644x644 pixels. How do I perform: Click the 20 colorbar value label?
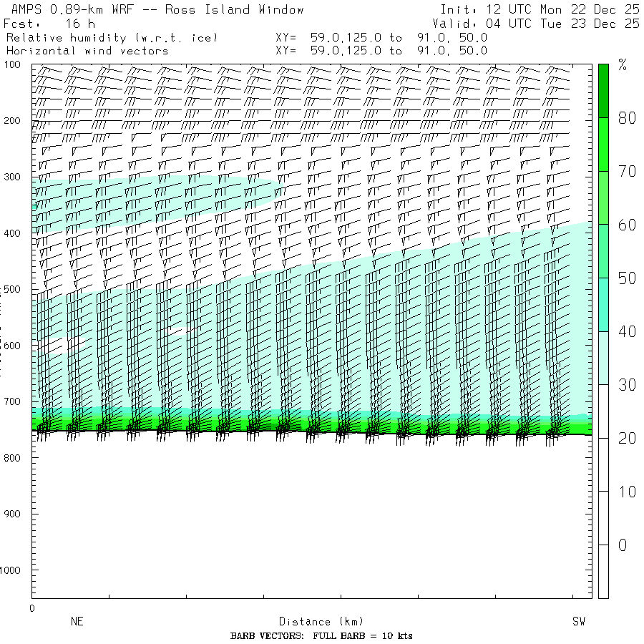tap(627, 438)
